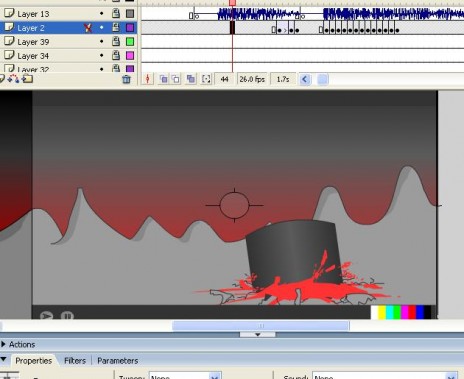464x379 pixels.
Task: Toggle visibility dot for Layer 39
Action: tap(102, 42)
